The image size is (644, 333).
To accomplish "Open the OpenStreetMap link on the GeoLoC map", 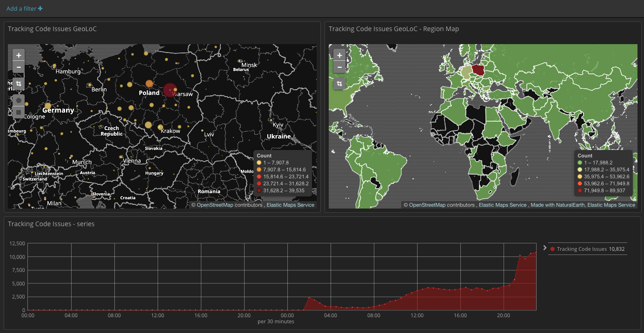I will coord(215,205).
